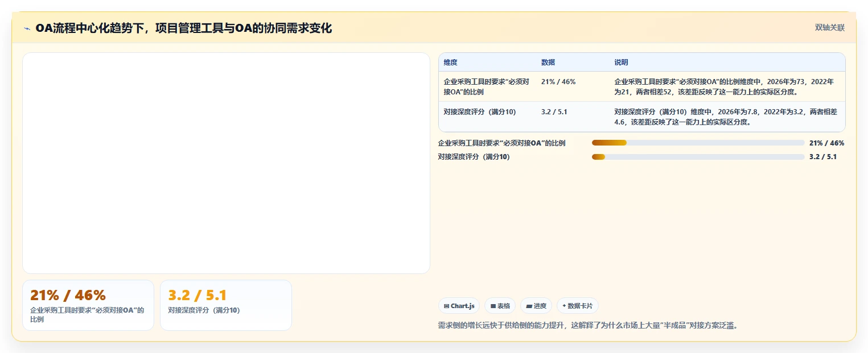Select the 进度 chip
Viewport: 868px width, 353px height.
pos(536,306)
